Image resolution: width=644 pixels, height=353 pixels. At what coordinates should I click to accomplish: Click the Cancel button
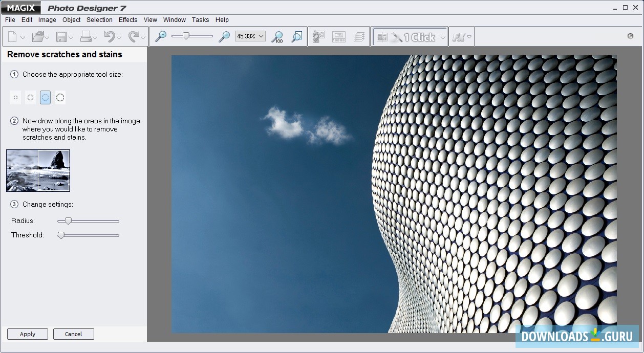[x=73, y=334]
